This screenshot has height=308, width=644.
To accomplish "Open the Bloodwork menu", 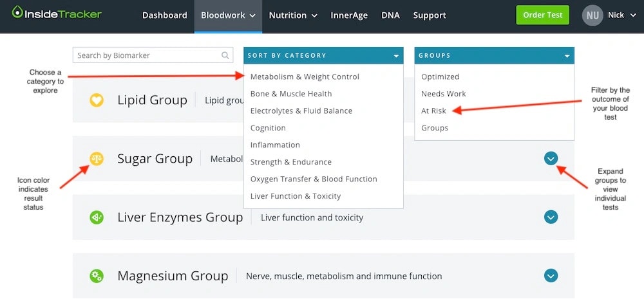I will click(x=228, y=15).
